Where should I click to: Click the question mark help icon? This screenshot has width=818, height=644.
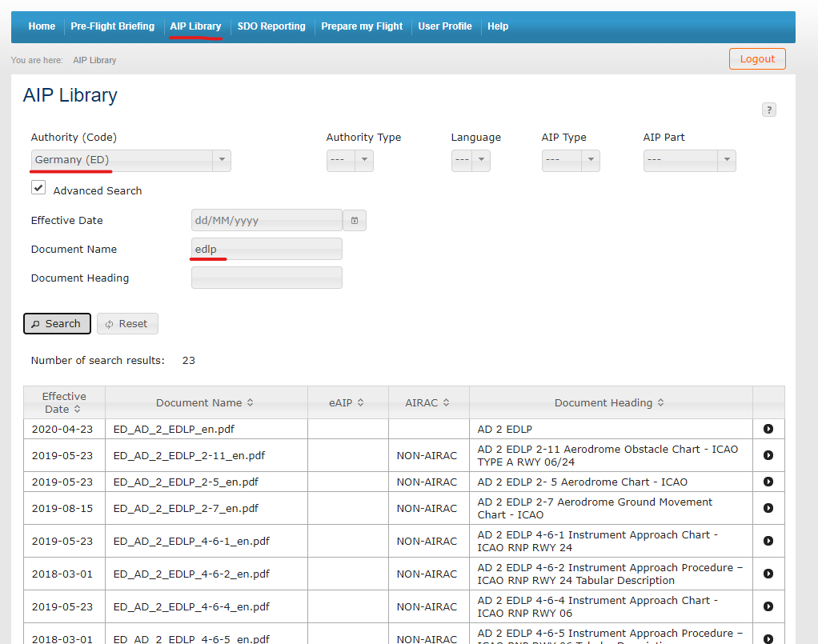769,110
